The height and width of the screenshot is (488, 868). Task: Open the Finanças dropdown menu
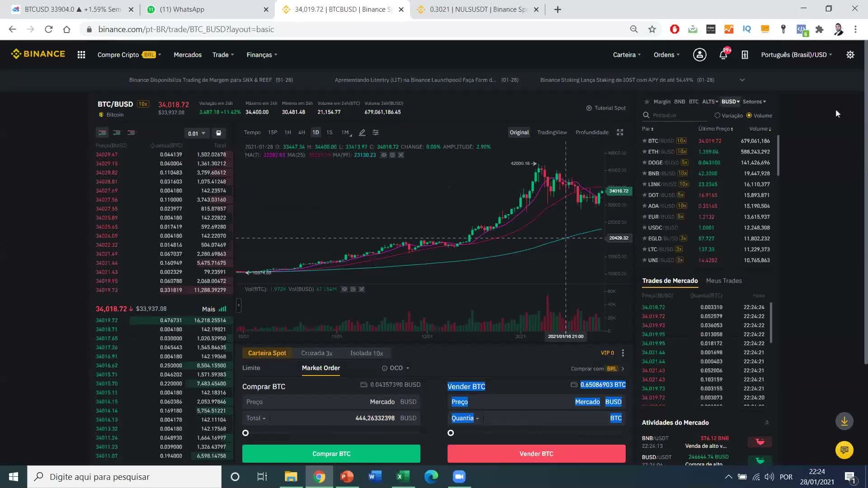[262, 55]
